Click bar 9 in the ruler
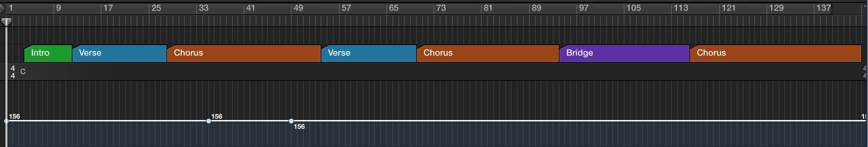The height and width of the screenshot is (147, 868). pyautogui.click(x=59, y=8)
